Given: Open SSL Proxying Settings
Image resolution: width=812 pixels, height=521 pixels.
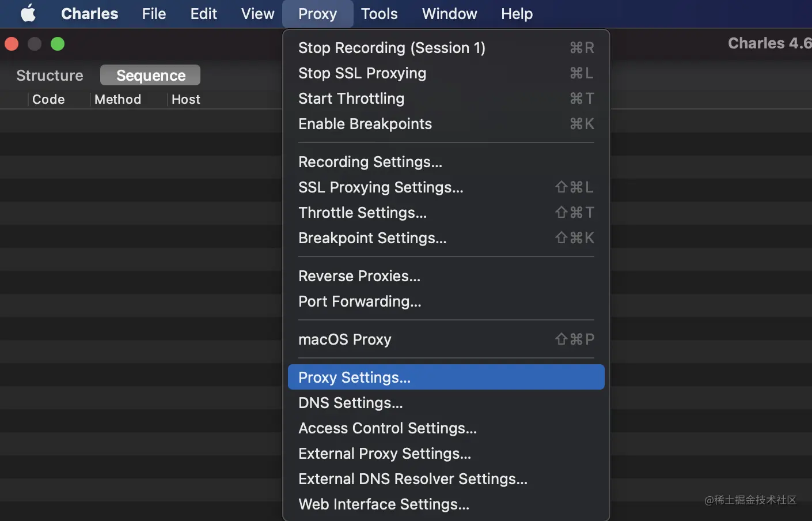Looking at the screenshot, I should 381,187.
